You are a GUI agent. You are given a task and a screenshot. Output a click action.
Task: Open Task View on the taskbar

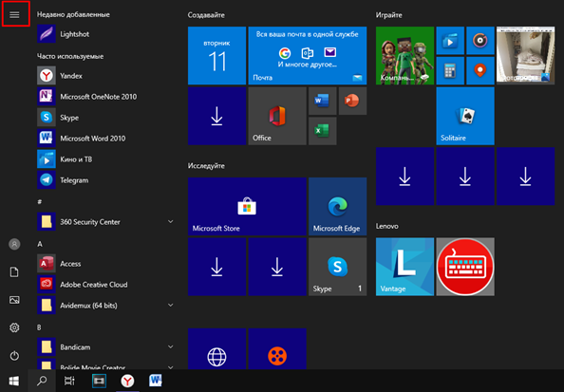click(x=69, y=381)
